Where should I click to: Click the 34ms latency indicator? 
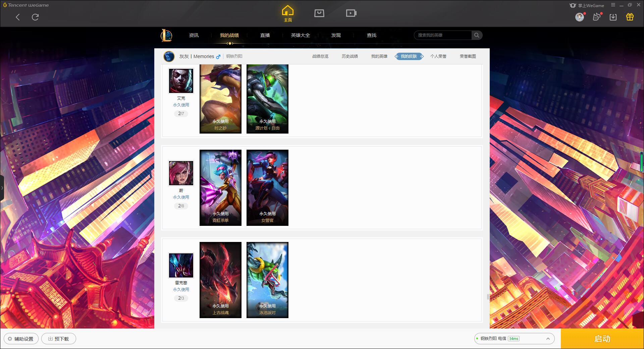click(514, 339)
